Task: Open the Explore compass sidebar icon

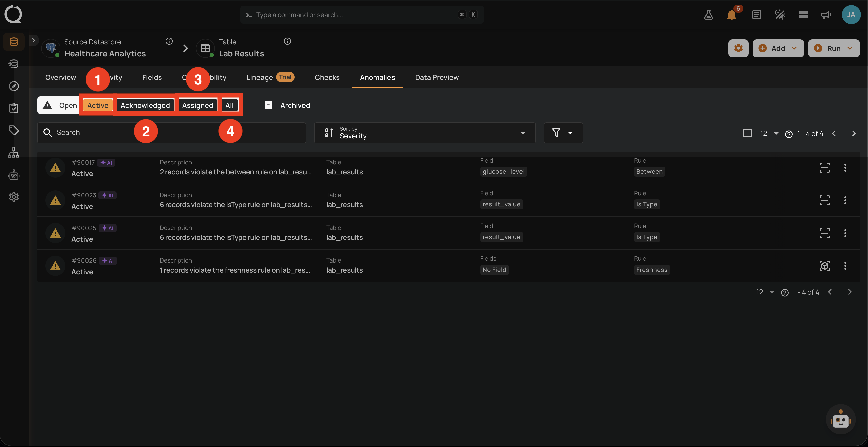Action: click(14, 86)
